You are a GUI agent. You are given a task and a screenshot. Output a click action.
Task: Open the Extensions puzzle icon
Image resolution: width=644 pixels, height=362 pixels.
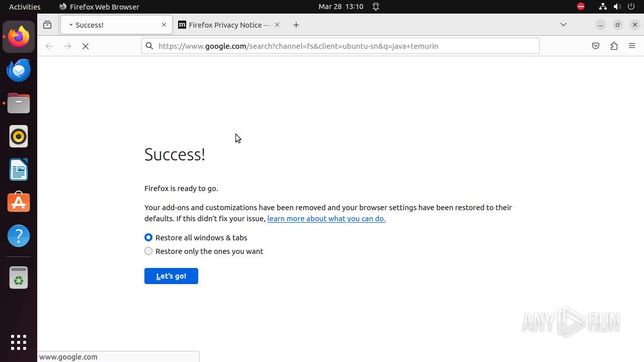614,46
